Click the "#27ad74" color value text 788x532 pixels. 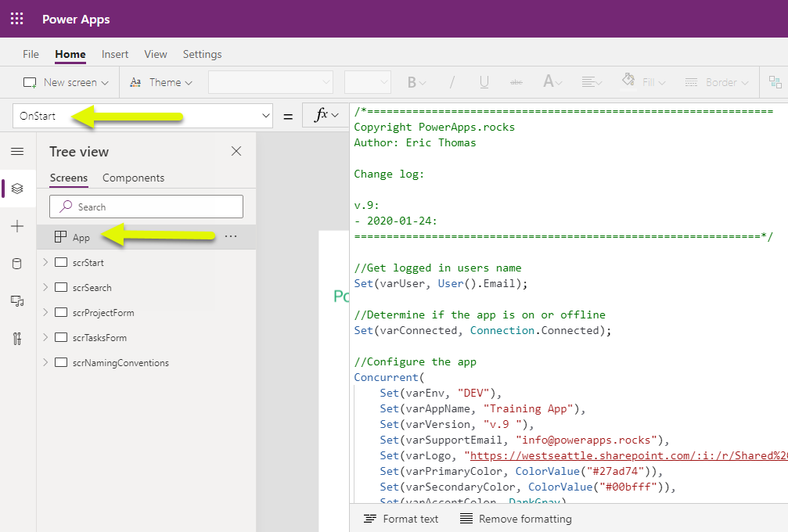(616, 471)
